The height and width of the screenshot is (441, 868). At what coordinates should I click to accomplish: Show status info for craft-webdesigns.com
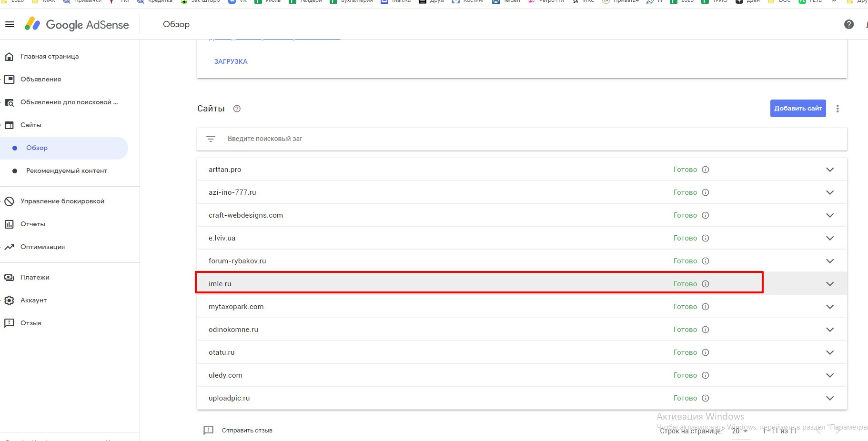706,215
